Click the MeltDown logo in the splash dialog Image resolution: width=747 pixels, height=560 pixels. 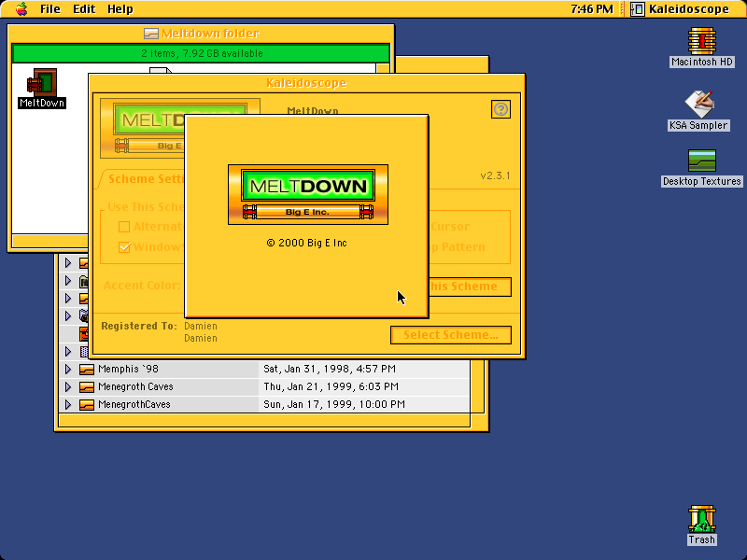tap(308, 194)
